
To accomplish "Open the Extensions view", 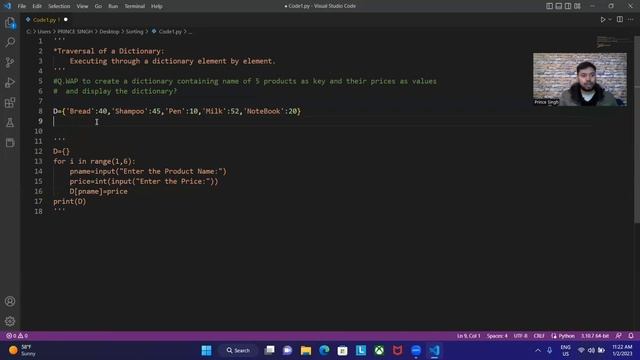I will pyautogui.click(x=10, y=102).
